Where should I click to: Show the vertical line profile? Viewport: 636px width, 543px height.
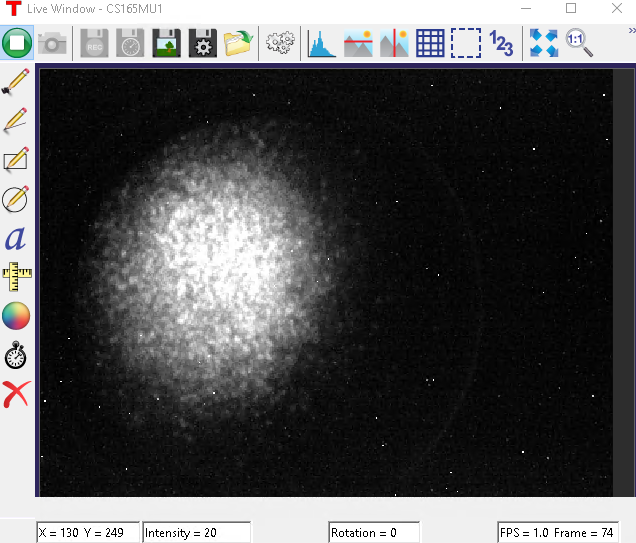393,43
